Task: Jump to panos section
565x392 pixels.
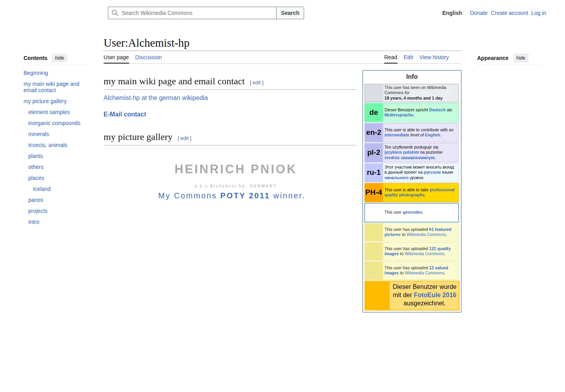Action: (x=36, y=200)
